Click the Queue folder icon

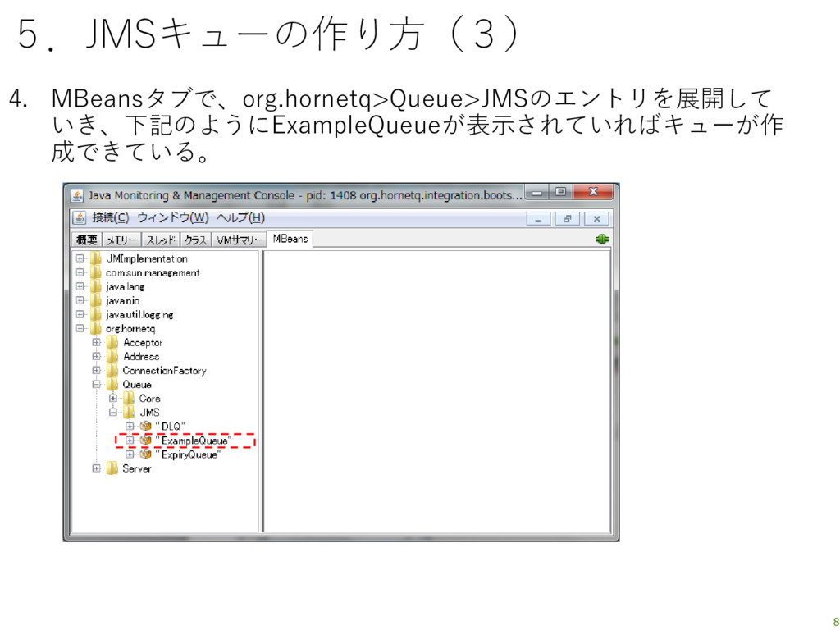coord(112,384)
